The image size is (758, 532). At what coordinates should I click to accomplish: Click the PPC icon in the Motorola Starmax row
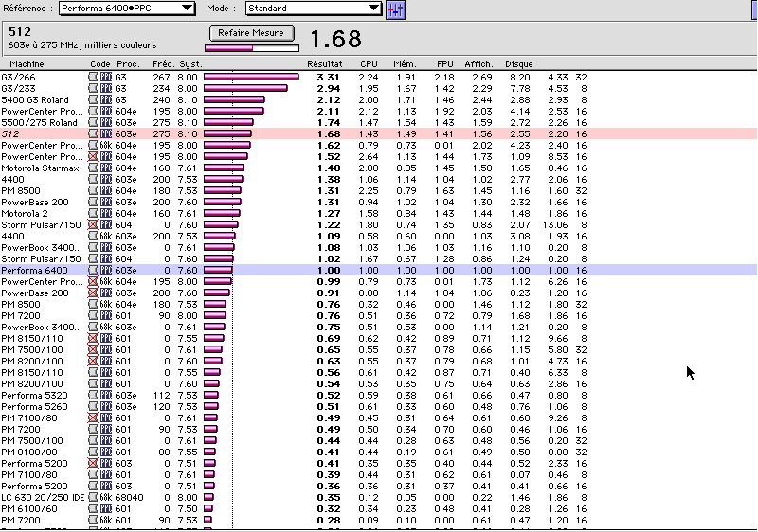106,168
